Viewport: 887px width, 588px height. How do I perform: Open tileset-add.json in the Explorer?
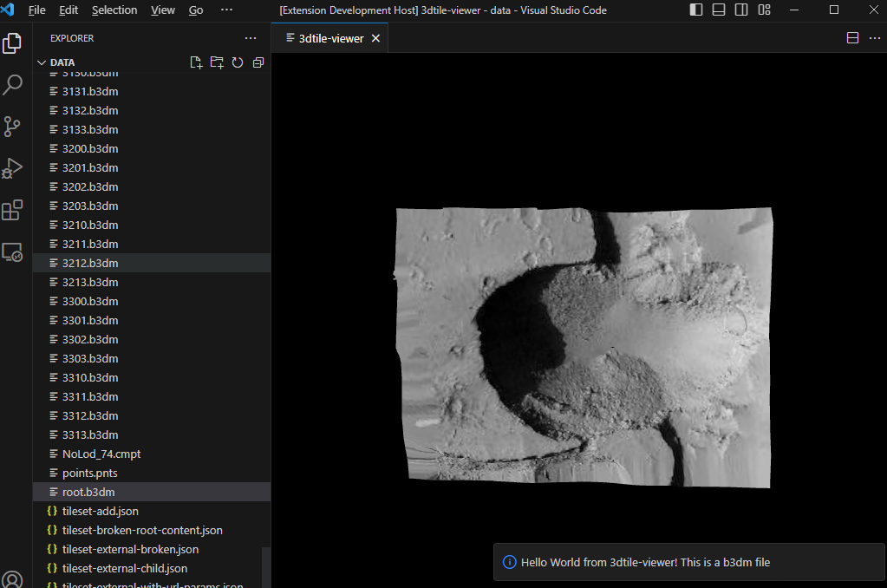pos(100,511)
